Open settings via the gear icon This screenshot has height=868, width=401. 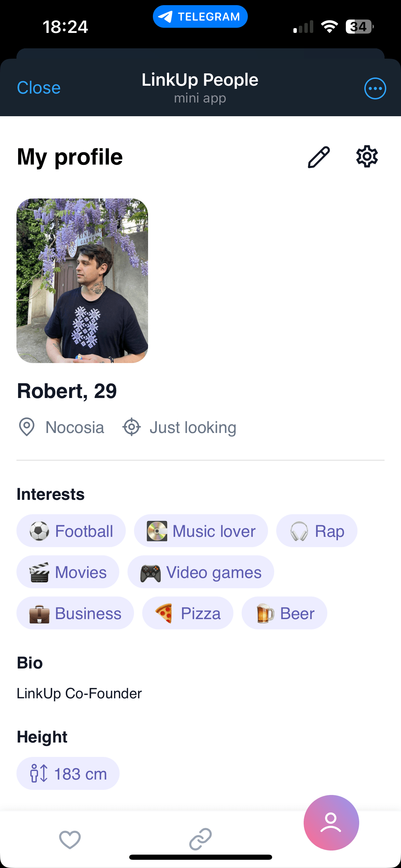click(x=367, y=157)
